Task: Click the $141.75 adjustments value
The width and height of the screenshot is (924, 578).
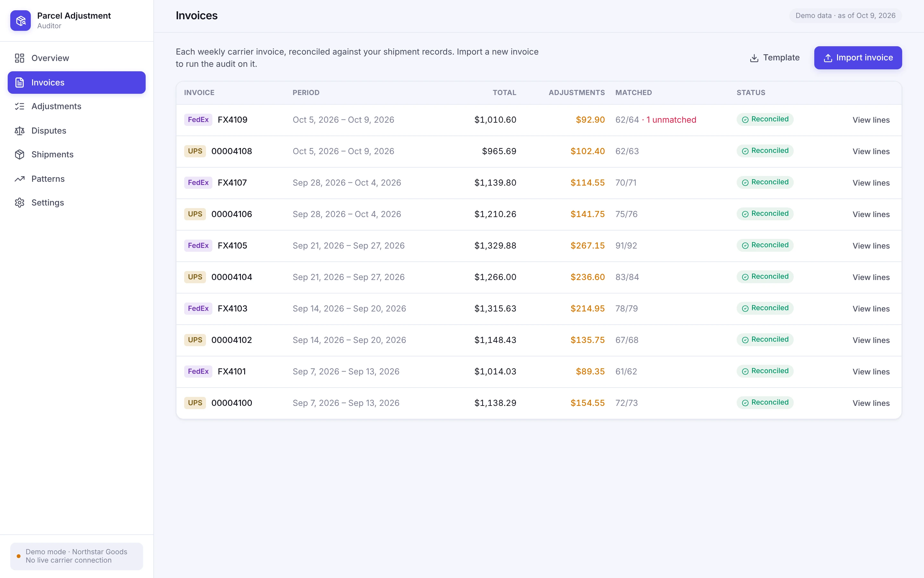Action: tap(588, 214)
